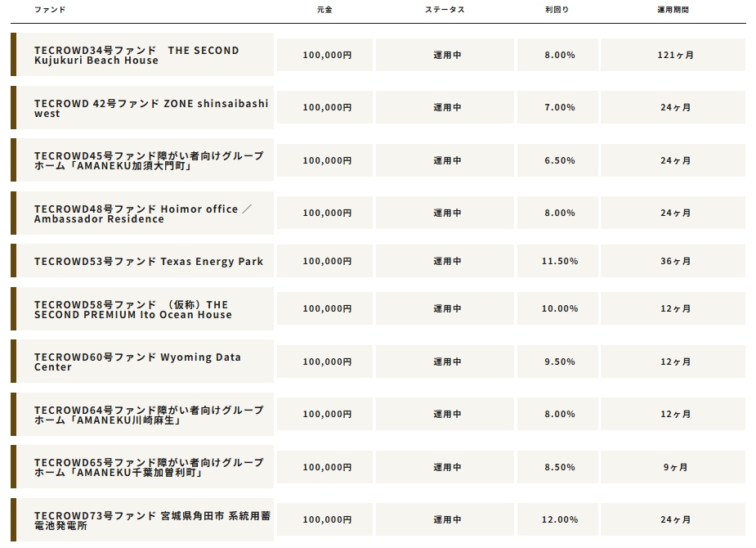Select the 12.00% yield cell

[x=558, y=519]
